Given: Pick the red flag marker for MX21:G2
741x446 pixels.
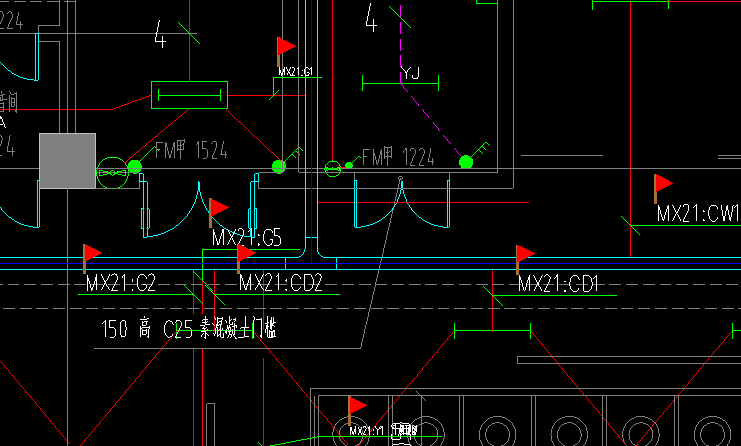Looking at the screenshot, I should (92, 258).
